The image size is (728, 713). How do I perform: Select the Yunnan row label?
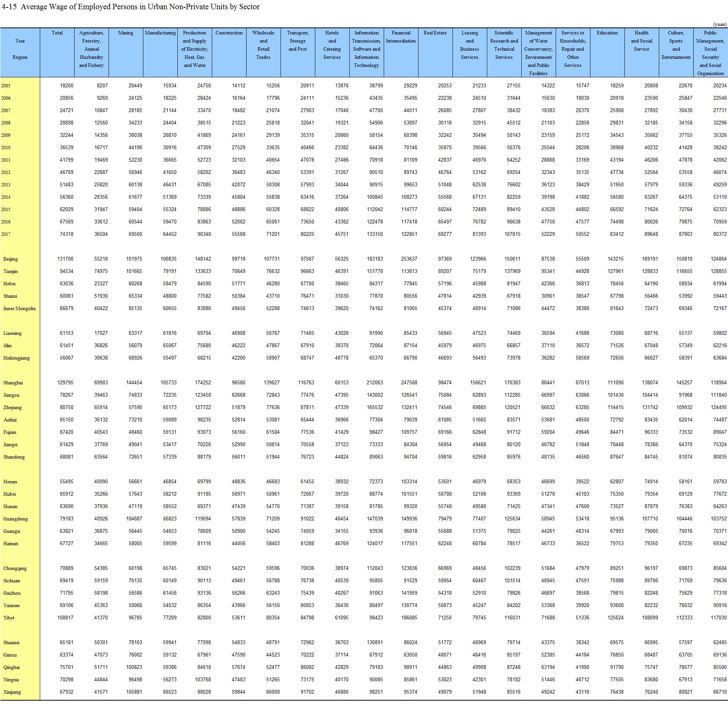12,606
